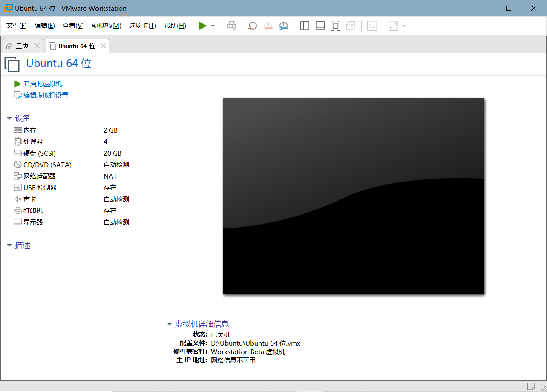
Task: Open the power options dropdown arrow
Action: [213, 26]
